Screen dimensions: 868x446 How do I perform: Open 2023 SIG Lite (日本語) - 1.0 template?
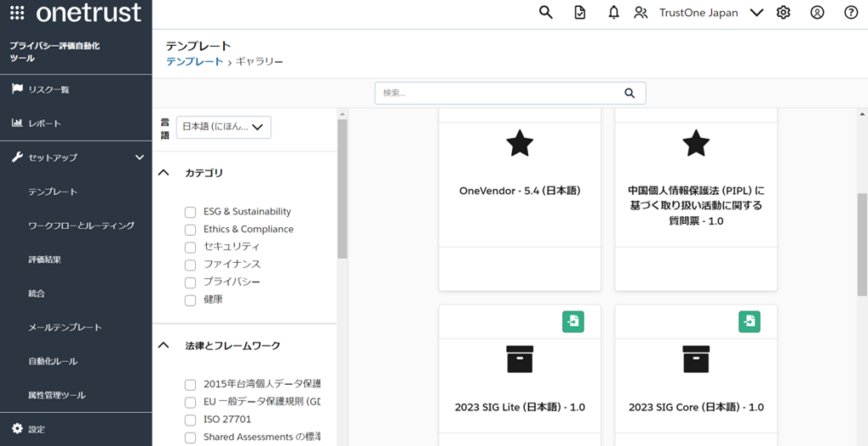[x=520, y=407]
